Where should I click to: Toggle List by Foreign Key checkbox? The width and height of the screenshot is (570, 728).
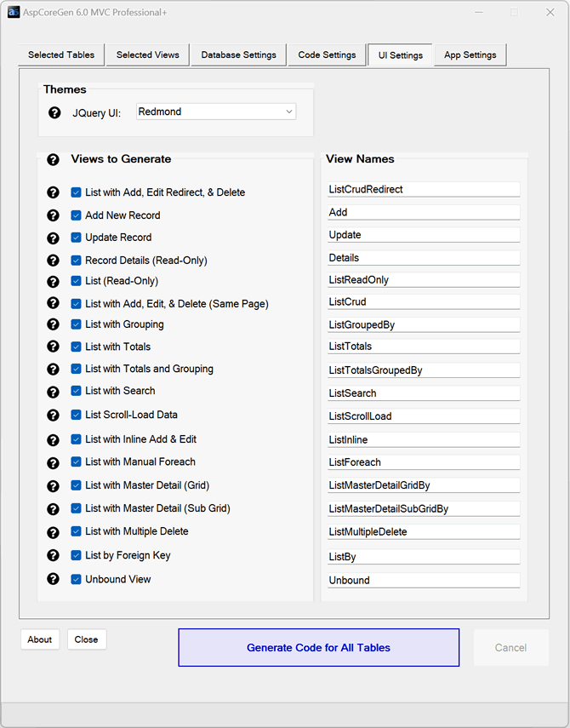pos(77,555)
